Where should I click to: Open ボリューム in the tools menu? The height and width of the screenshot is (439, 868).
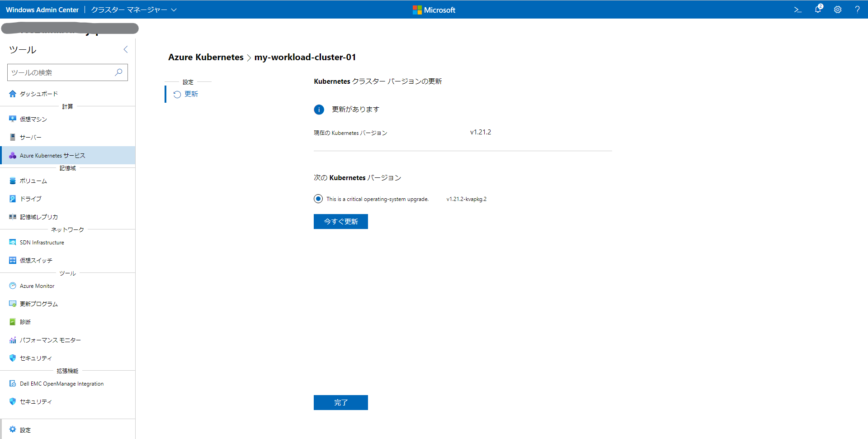[68, 181]
